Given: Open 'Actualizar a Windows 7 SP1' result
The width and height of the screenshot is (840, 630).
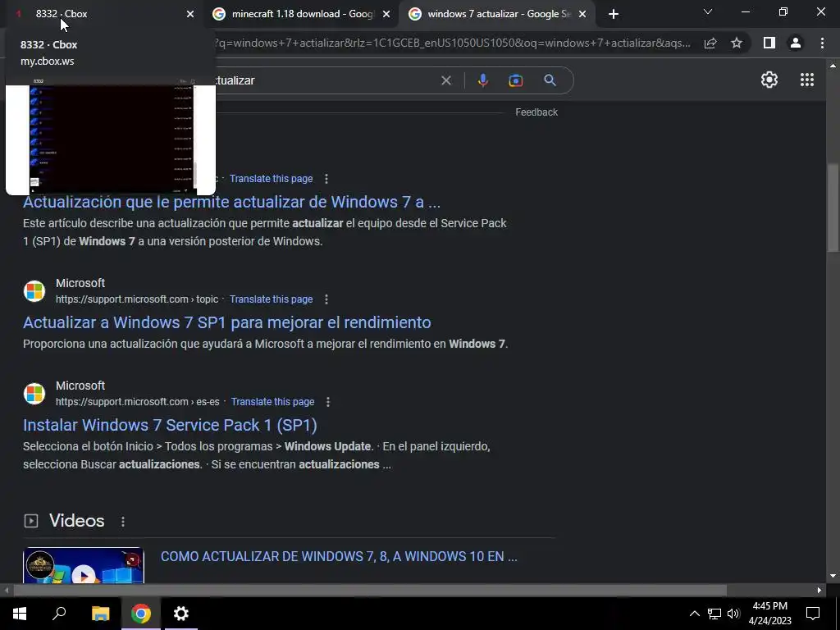Looking at the screenshot, I should click(226, 322).
